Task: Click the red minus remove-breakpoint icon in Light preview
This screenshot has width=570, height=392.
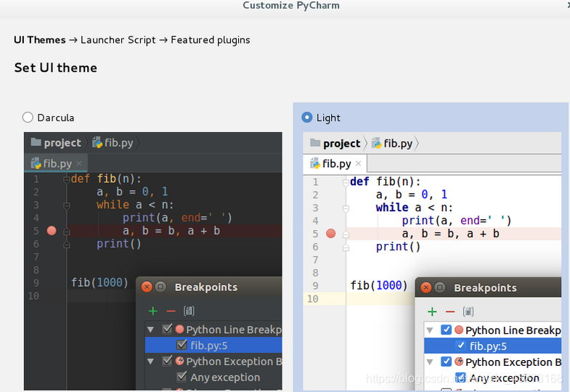Action: [450, 311]
